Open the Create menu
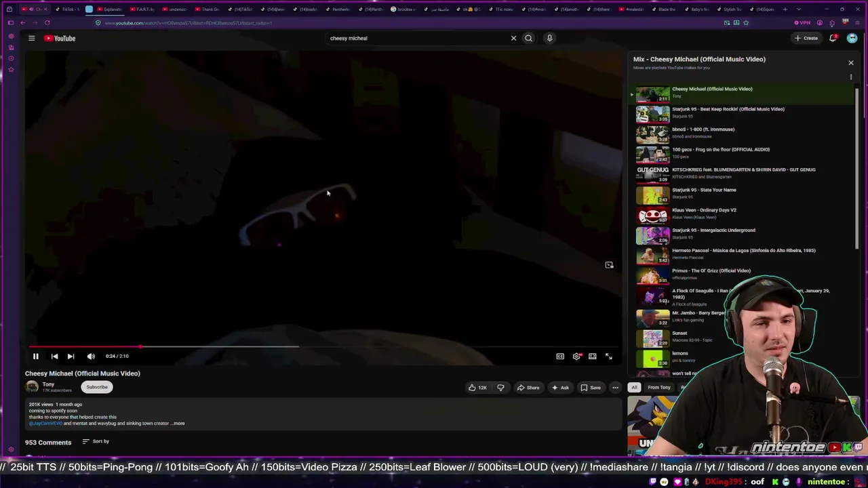This screenshot has height=488, width=868. 806,38
